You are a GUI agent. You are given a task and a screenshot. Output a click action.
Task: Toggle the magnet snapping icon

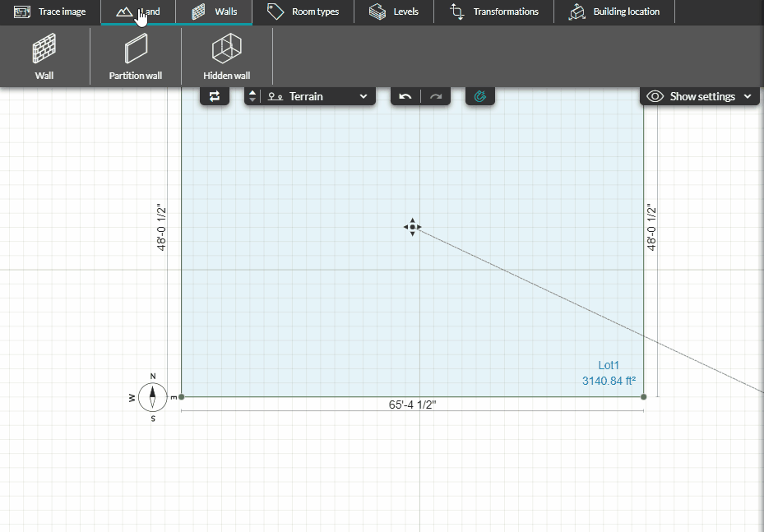[x=480, y=96]
